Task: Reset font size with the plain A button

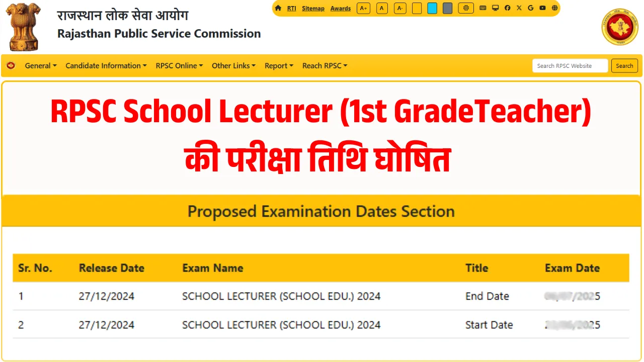Action: point(382,8)
